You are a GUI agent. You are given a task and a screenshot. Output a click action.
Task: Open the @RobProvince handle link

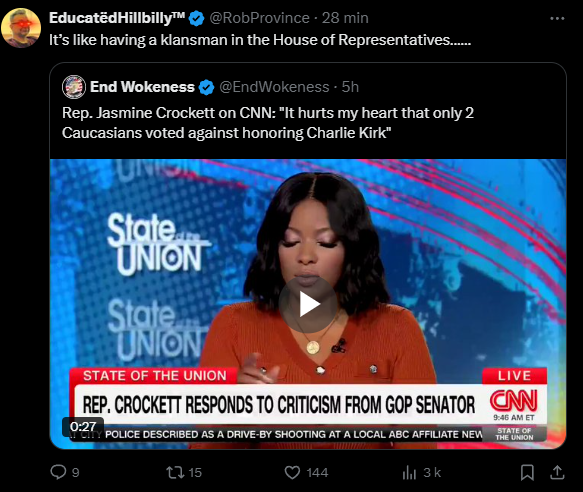click(x=259, y=18)
